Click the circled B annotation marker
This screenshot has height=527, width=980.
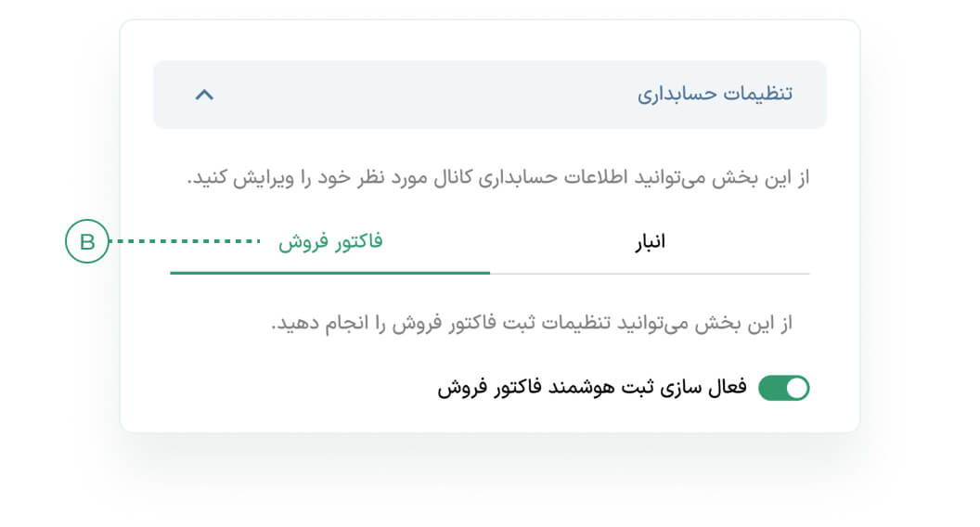click(87, 242)
